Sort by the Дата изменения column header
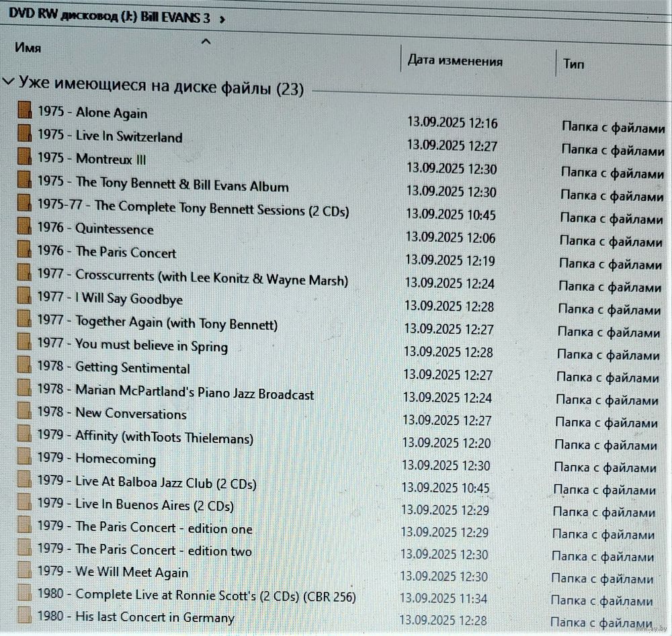The image size is (672, 636). [x=455, y=61]
